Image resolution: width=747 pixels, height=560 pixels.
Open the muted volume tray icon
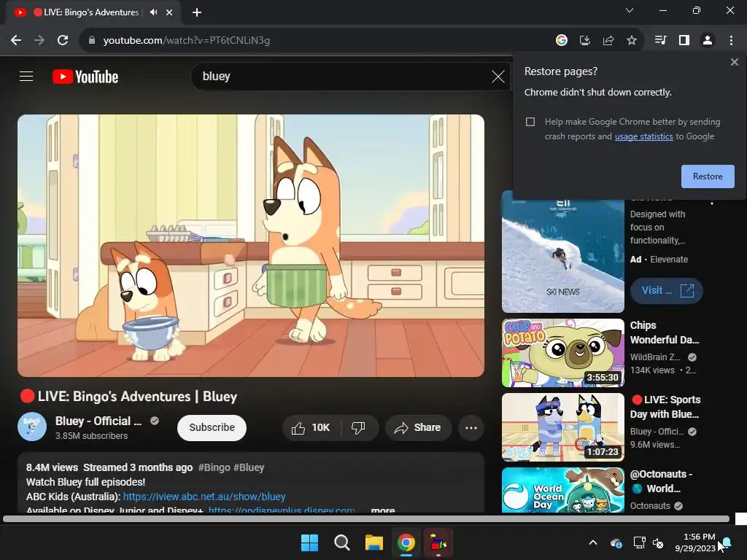pos(658,542)
